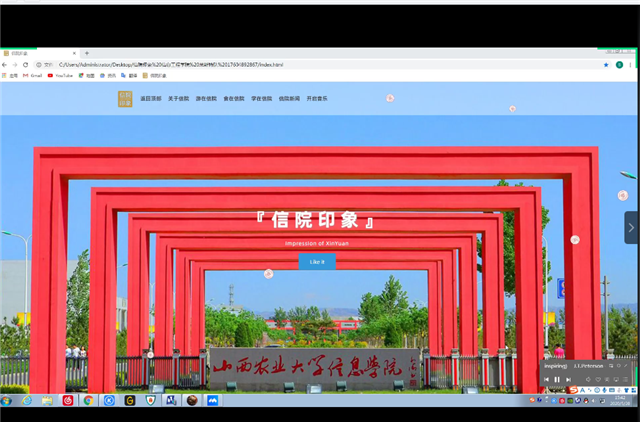Open the shield security app in taskbar
The height and width of the screenshot is (422, 640).
[x=151, y=400]
